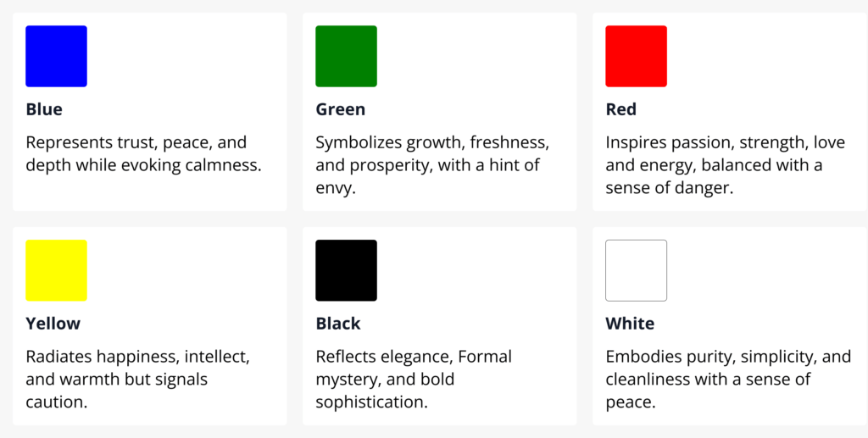Select the Black heading text
The height and width of the screenshot is (438, 868).
tap(338, 324)
